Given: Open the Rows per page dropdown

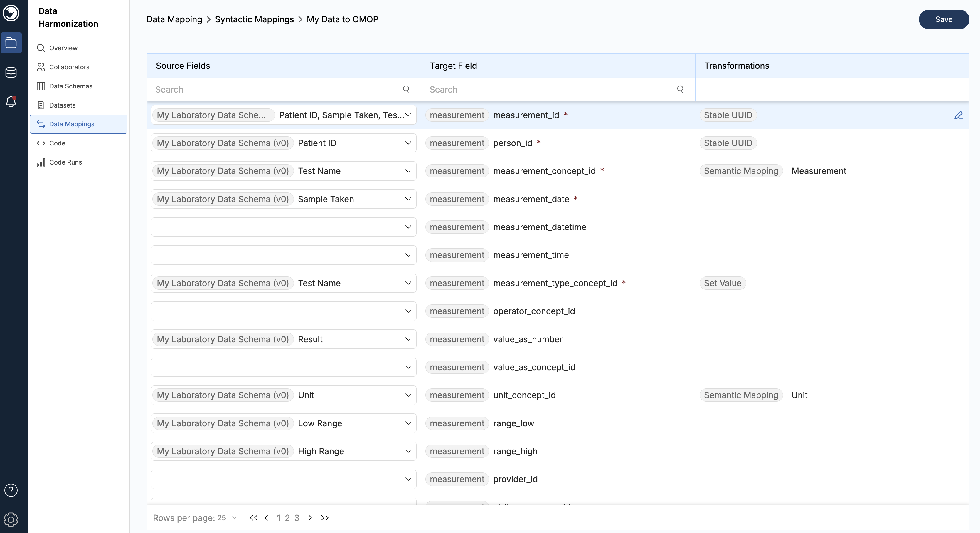Looking at the screenshot, I should [227, 518].
